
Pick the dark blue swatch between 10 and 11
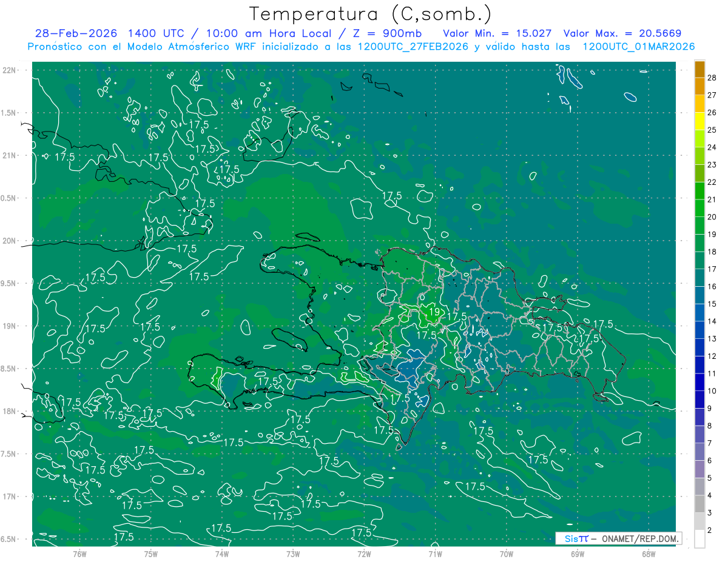click(x=699, y=383)
